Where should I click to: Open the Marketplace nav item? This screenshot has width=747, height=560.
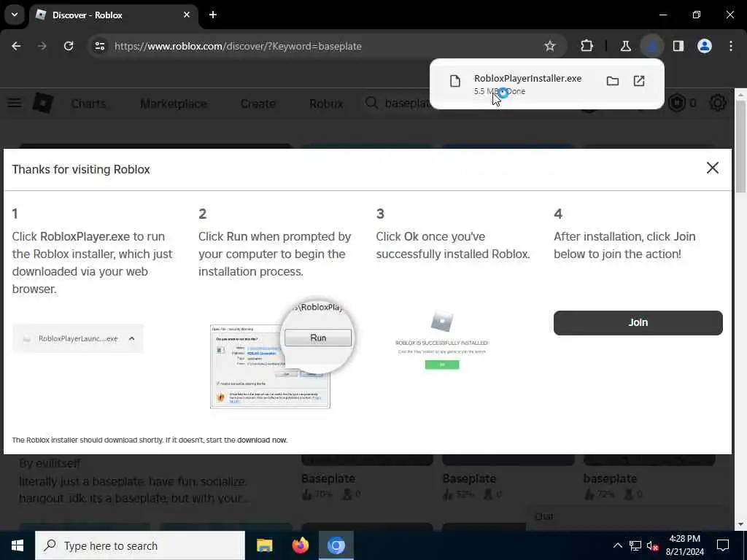pos(174,104)
